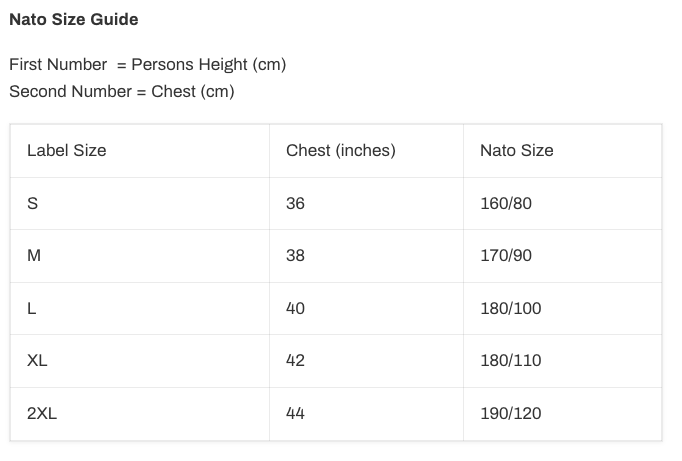Click the "M" label size cell

click(x=34, y=255)
